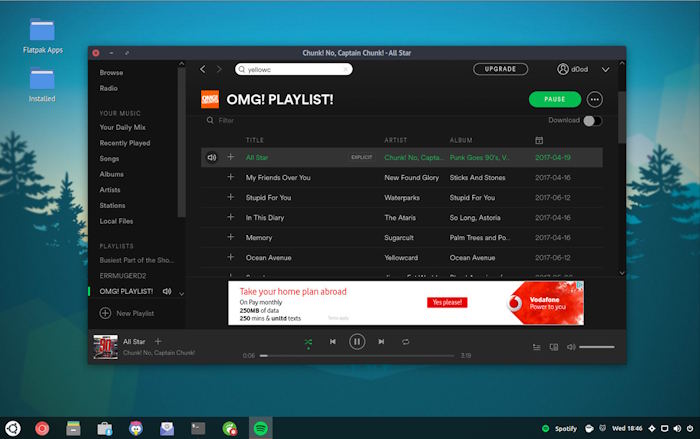700x439 pixels.
Task: Open Radio in the sidebar
Action: 108,88
